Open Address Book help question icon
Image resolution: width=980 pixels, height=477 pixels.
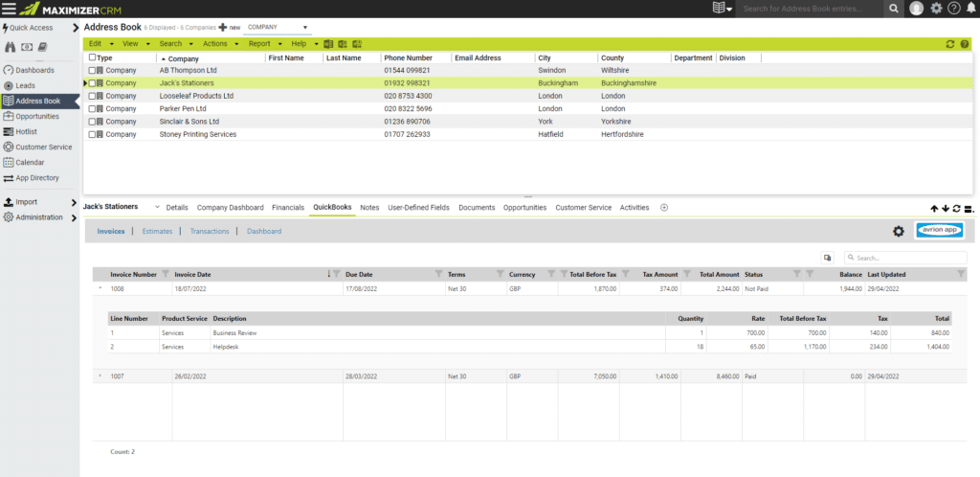(x=965, y=44)
